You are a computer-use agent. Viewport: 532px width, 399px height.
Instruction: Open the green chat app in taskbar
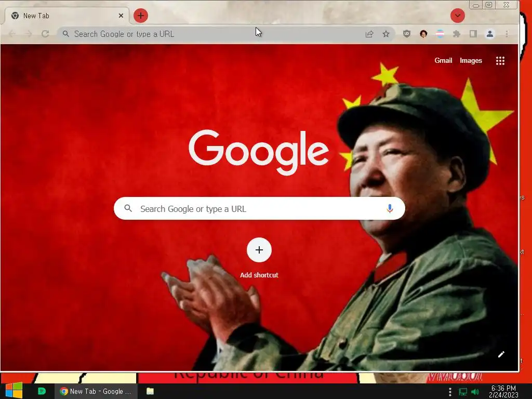42,391
